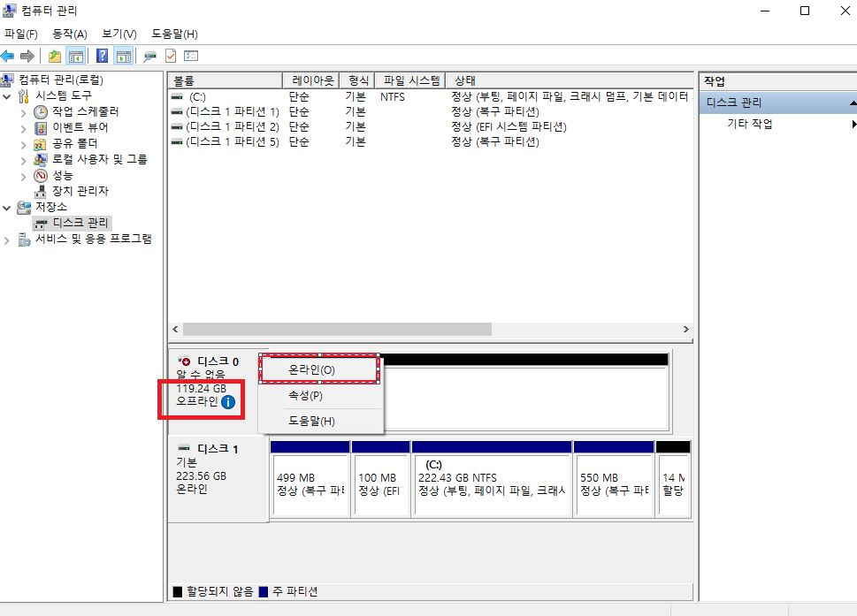Viewport: 857px width, 616px height.
Task: Click the volume list scroll left arrow
Action: click(x=175, y=330)
